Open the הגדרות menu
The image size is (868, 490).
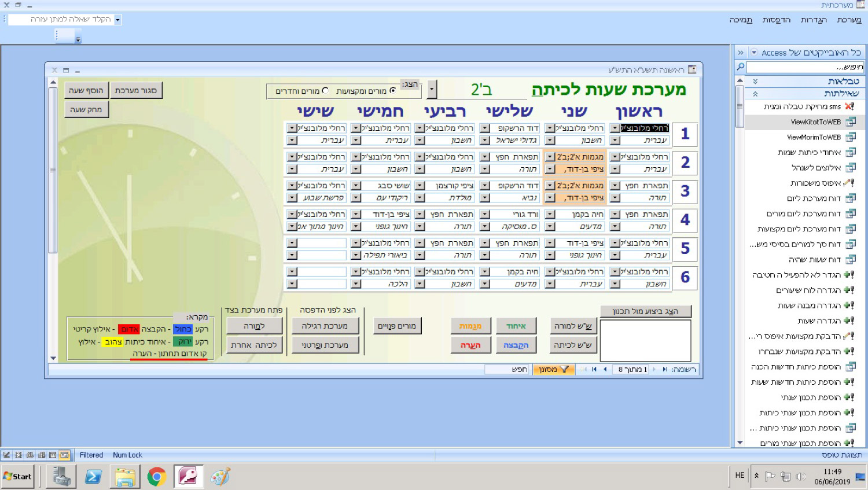[814, 20]
